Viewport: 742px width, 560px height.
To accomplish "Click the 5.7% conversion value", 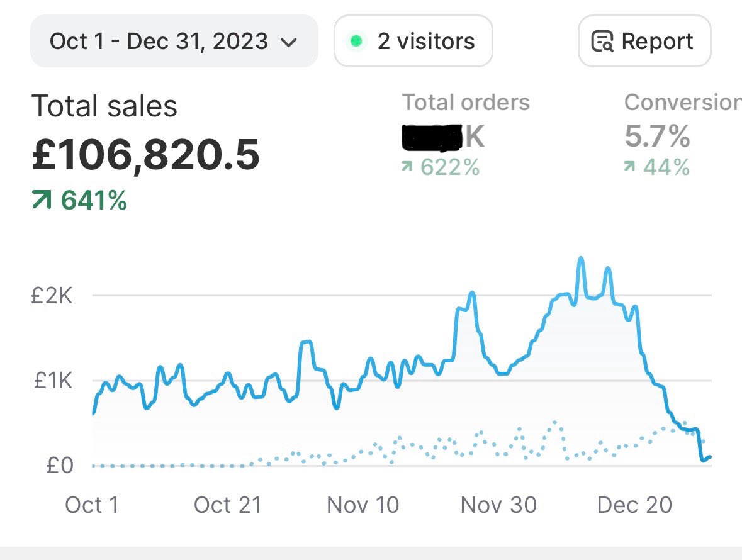I will tap(657, 136).
